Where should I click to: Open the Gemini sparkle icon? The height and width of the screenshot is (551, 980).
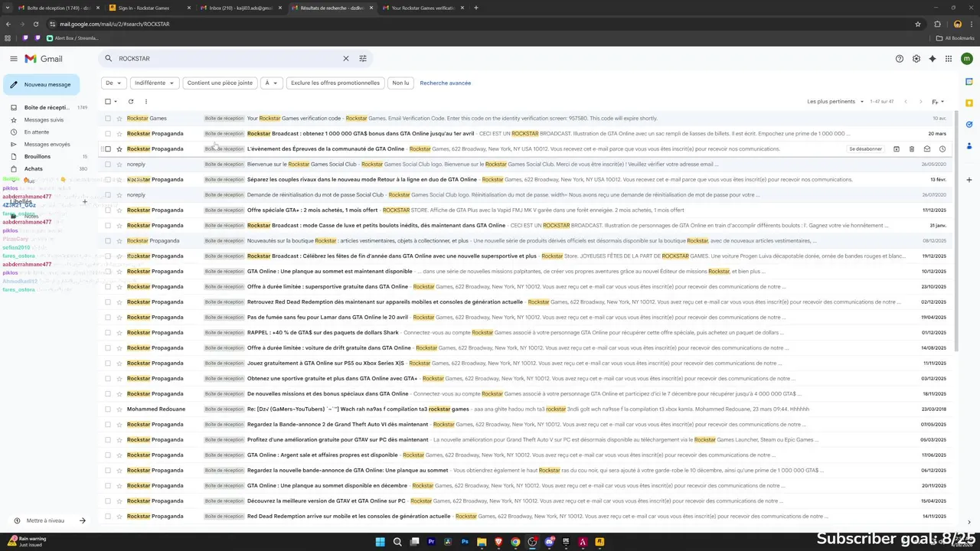tap(933, 59)
